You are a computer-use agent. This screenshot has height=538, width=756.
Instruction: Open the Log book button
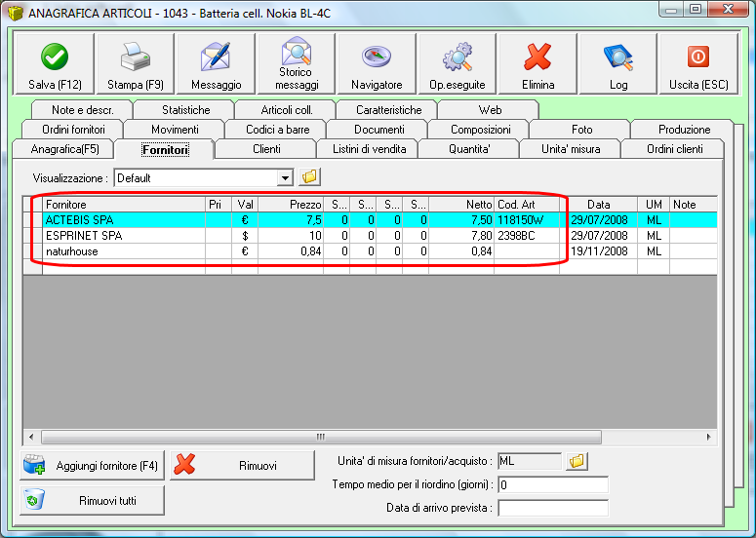point(618,63)
